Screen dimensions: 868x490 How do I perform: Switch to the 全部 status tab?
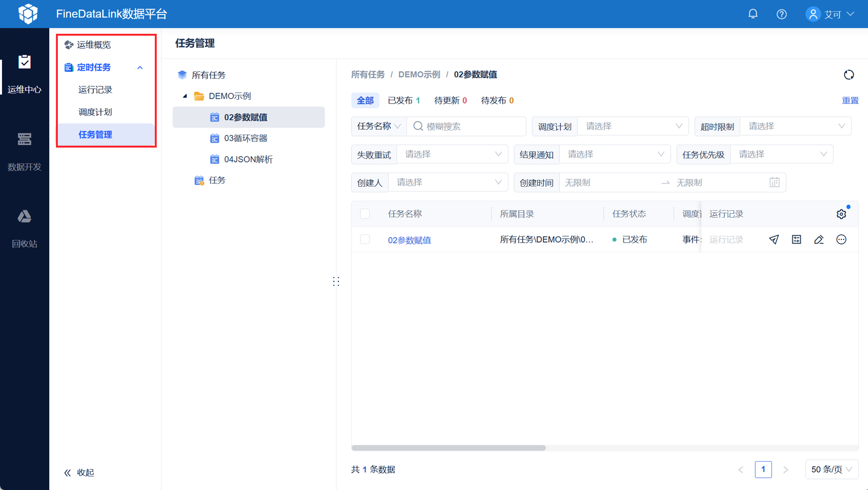pyautogui.click(x=365, y=100)
